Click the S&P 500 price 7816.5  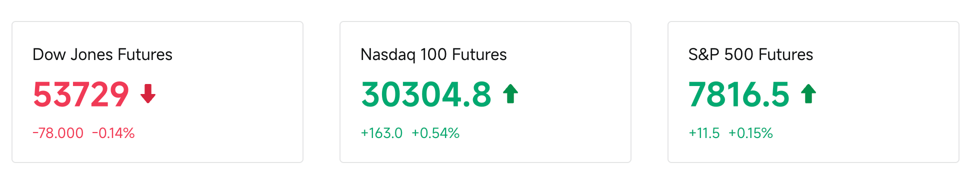(739, 94)
